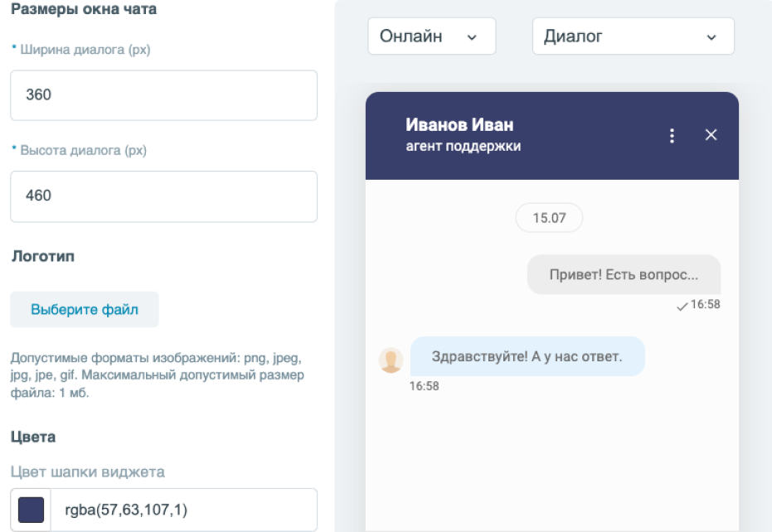Click the Иванов Иван agent name

point(459,125)
